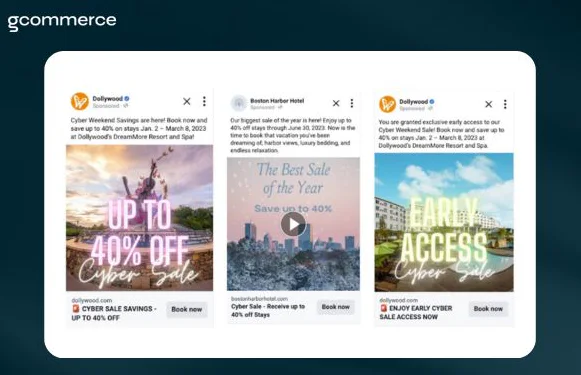The width and height of the screenshot is (581, 375).
Task: Click Book now under Enjoy Early Cyber Sale Access
Action: pyautogui.click(x=488, y=309)
